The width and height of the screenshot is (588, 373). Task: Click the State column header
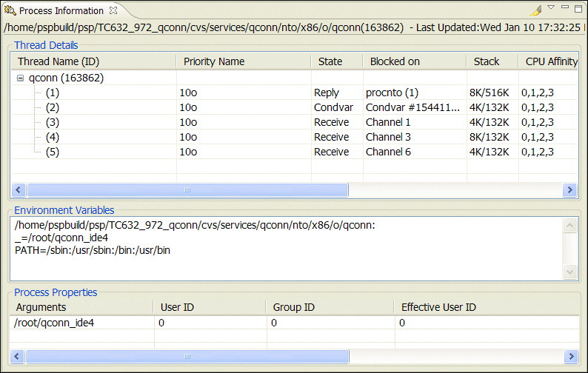click(x=330, y=61)
